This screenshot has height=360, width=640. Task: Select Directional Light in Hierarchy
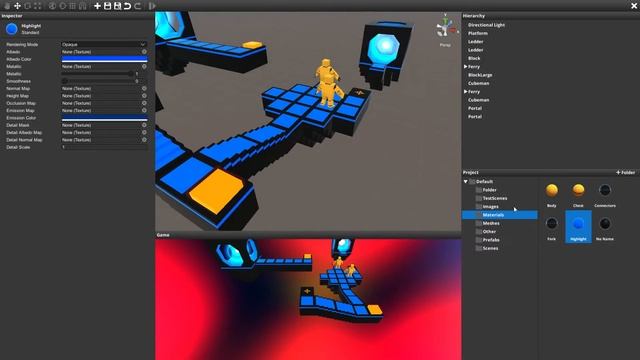486,25
